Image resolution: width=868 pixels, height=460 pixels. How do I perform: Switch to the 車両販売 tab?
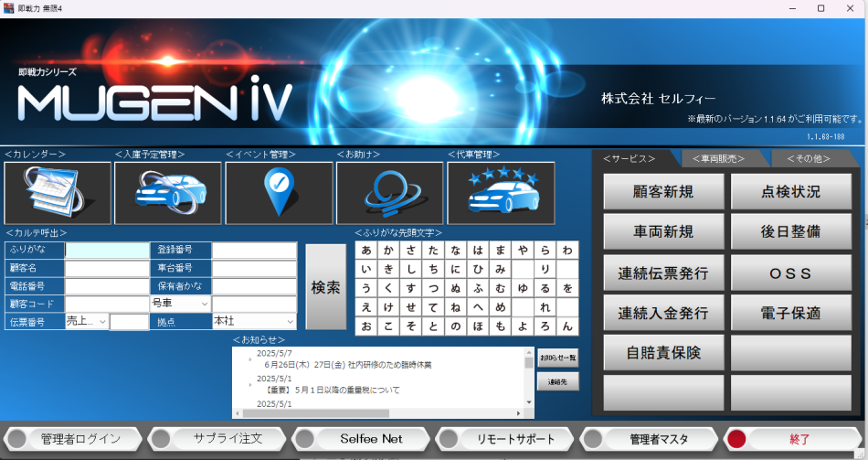[x=718, y=159]
